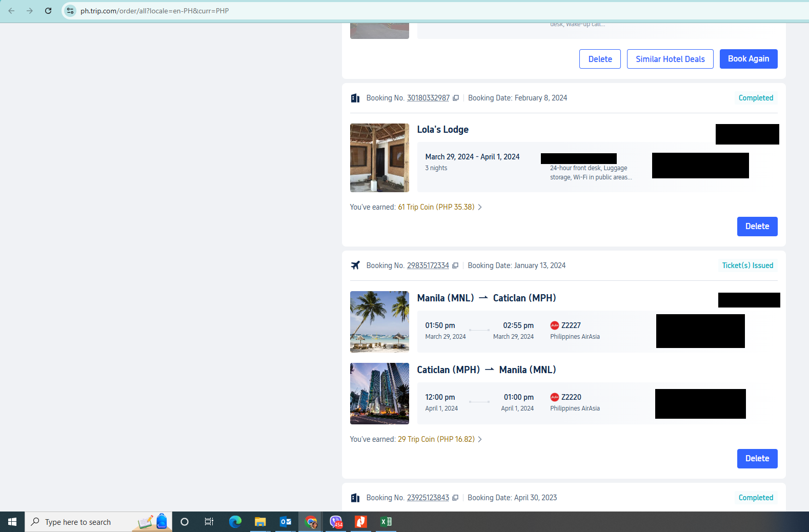Click hotel icon beside booking 23925123843
The width and height of the screenshot is (809, 532).
355,498
